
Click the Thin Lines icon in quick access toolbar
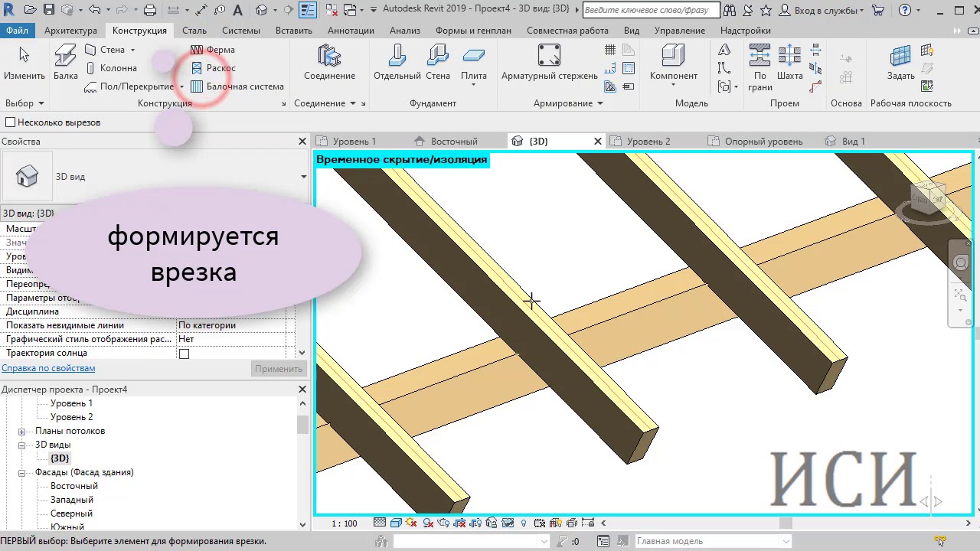309,10
